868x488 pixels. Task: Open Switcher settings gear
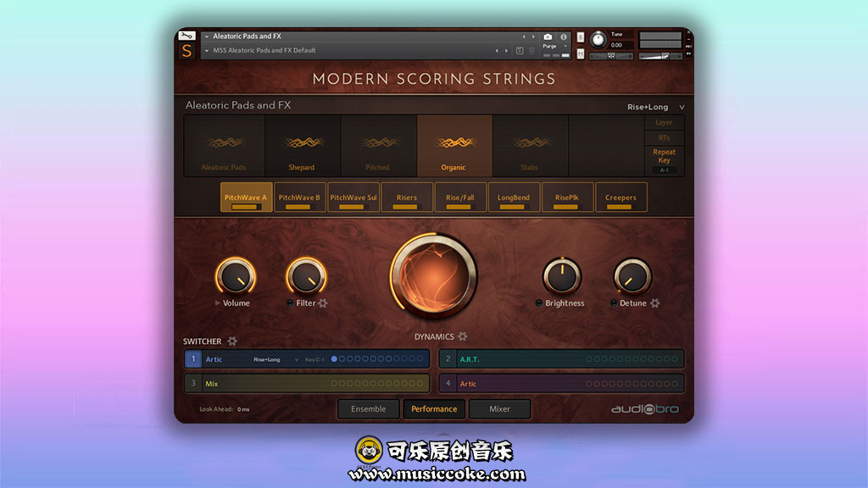click(232, 341)
